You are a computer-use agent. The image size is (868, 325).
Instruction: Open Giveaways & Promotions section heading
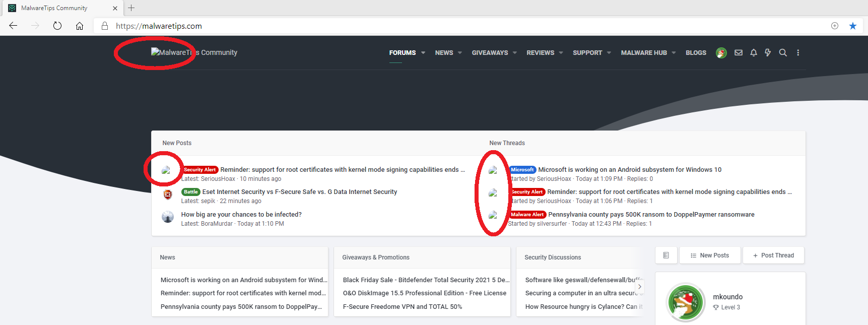(x=376, y=257)
